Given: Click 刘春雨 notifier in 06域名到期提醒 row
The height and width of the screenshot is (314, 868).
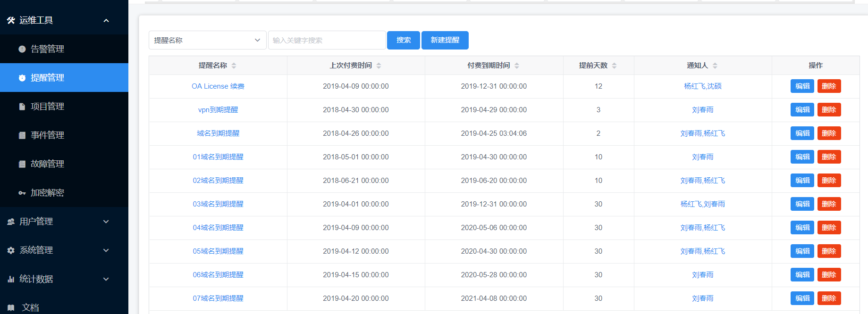Looking at the screenshot, I should [x=703, y=275].
